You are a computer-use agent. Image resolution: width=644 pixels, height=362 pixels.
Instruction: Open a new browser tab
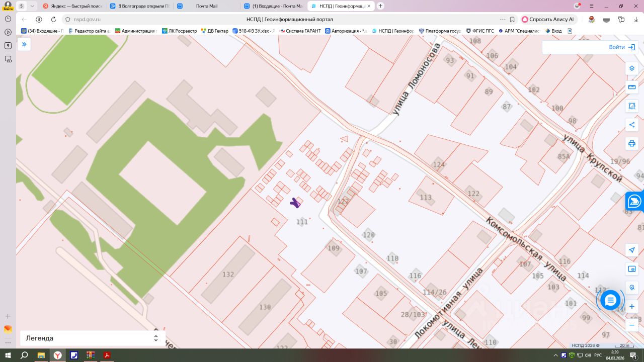tap(380, 6)
